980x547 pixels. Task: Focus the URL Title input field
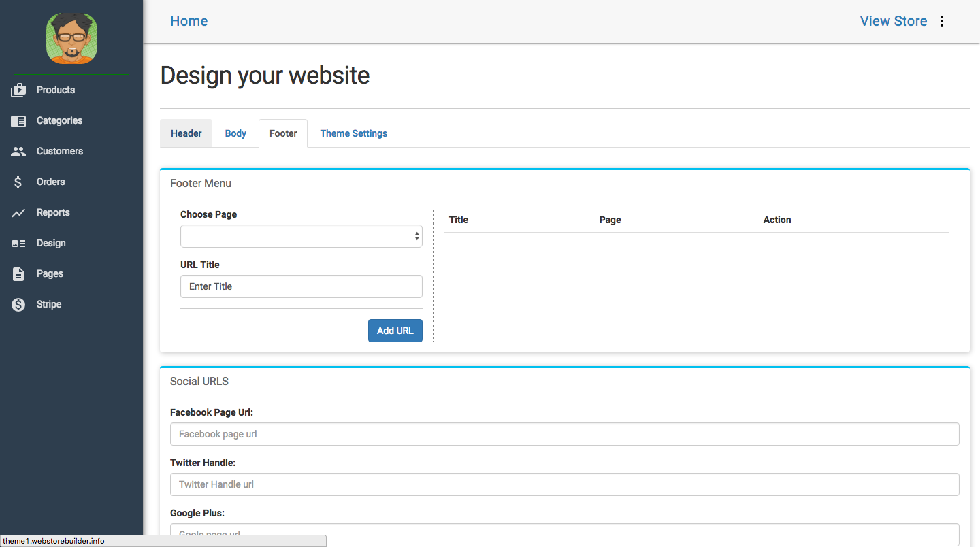point(301,286)
